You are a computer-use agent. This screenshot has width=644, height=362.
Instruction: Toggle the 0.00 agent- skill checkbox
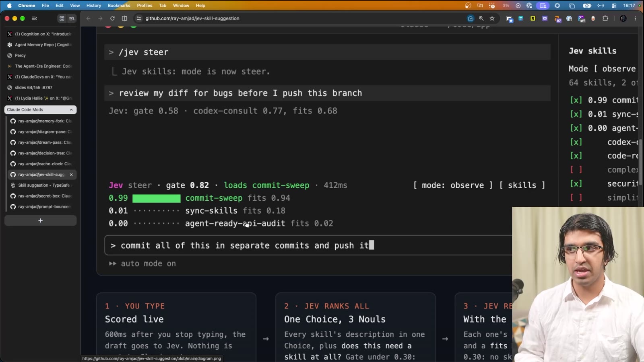pyautogui.click(x=576, y=128)
